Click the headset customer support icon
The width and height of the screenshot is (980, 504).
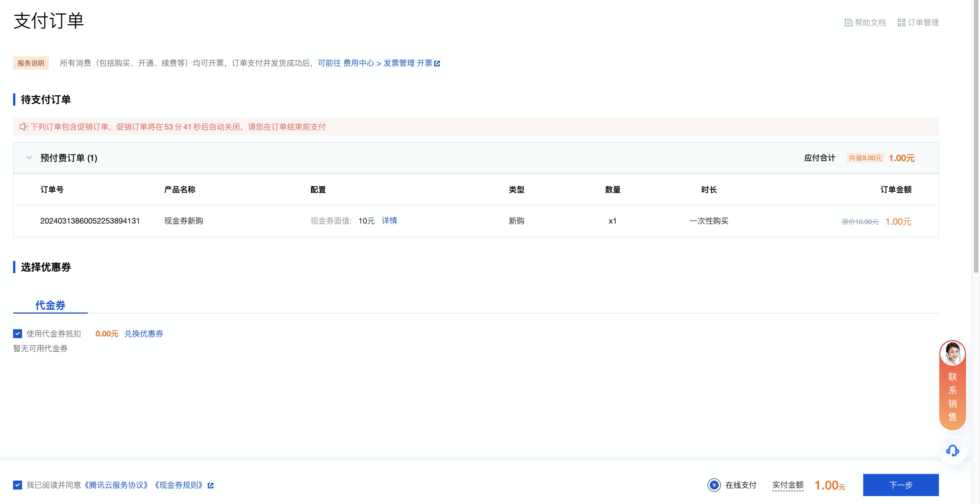click(953, 451)
